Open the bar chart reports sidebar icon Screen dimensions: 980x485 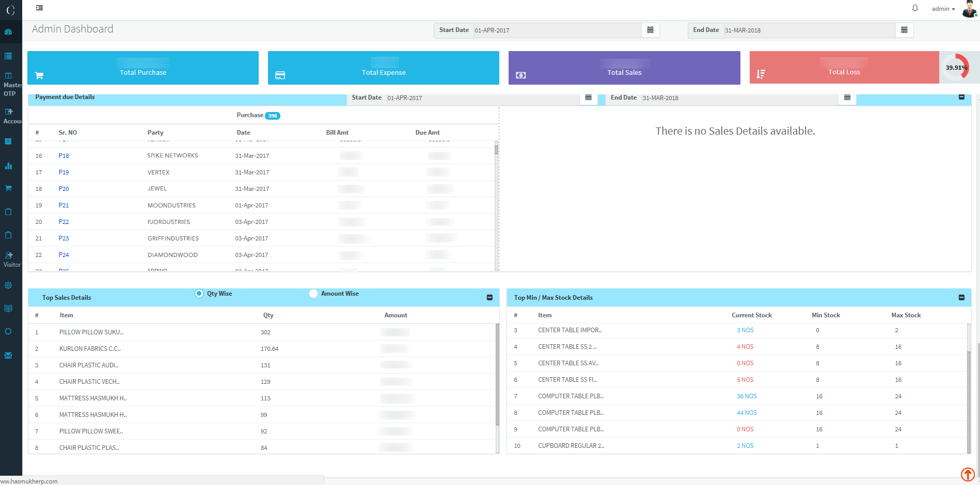tap(8, 166)
